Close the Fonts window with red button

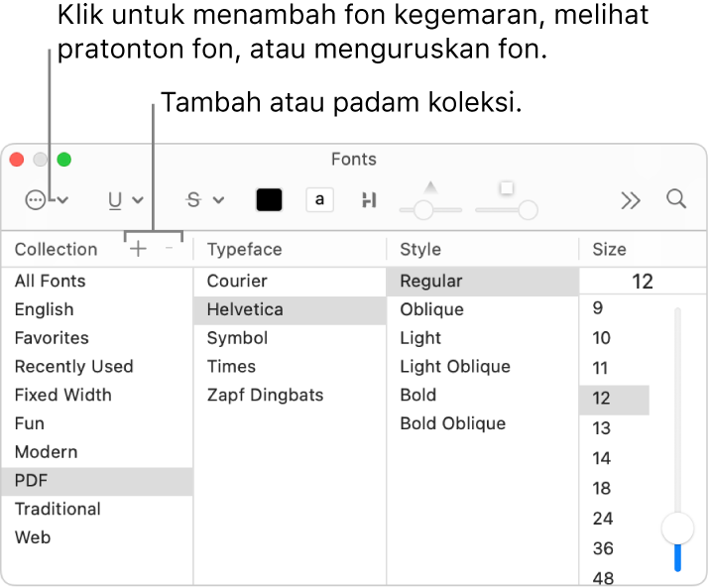coord(17,160)
